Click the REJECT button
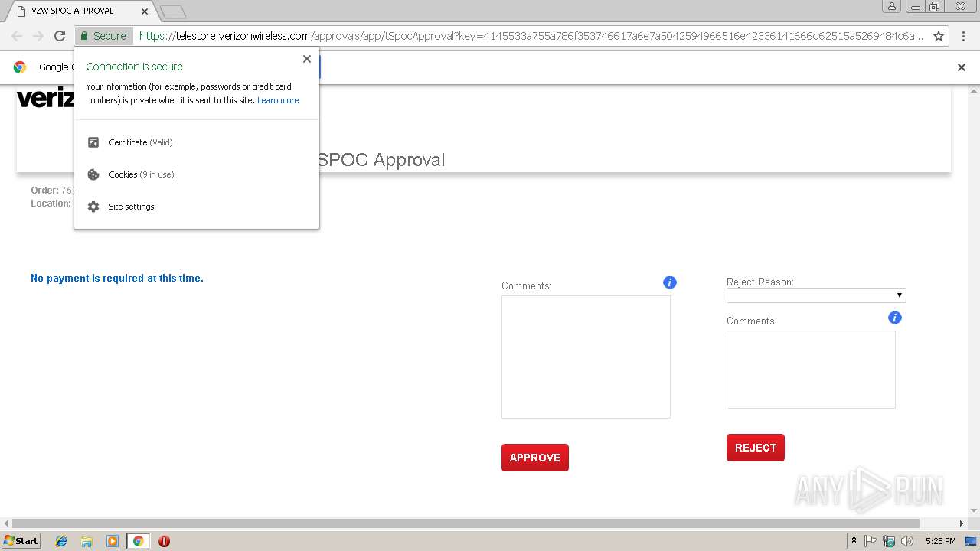The height and width of the screenshot is (551, 980). 756,448
